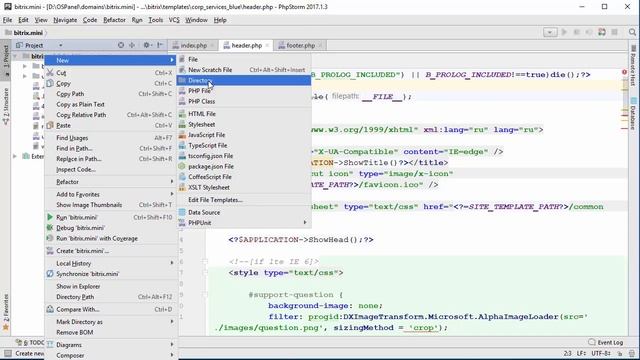Switch to the index.php tab
The width and height of the screenshot is (640, 360).
click(193, 45)
